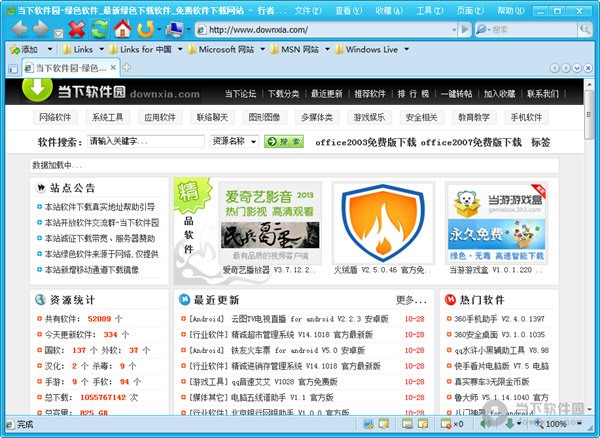Expand the 添加 dropdown arrow
The height and width of the screenshot is (438, 600).
point(50,49)
